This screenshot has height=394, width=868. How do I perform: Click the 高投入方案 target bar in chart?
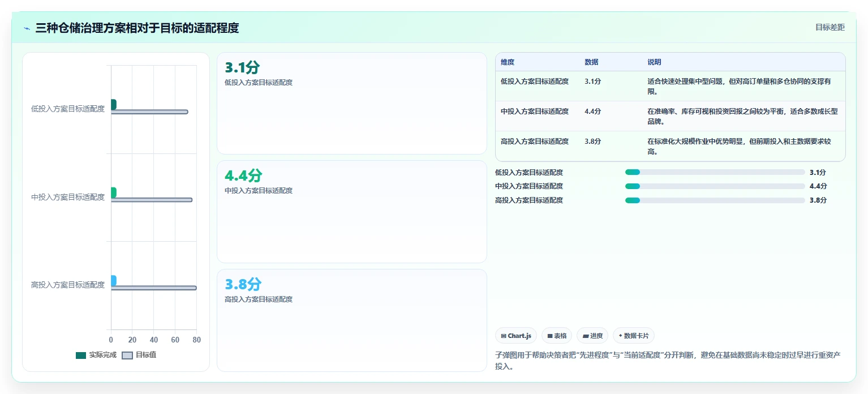(154, 288)
